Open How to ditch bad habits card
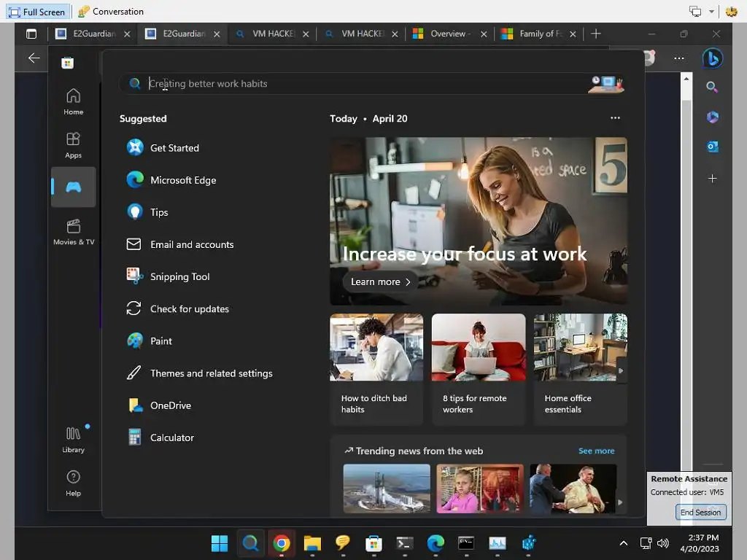747x560 pixels. coord(376,369)
